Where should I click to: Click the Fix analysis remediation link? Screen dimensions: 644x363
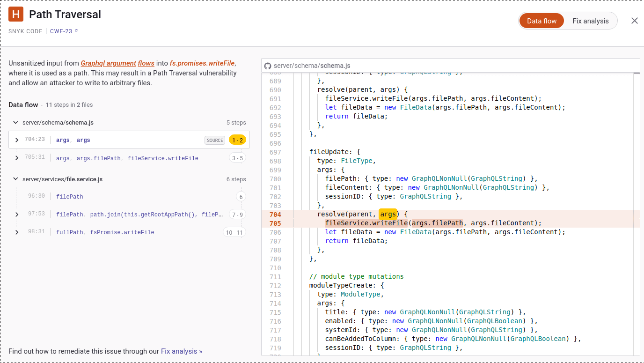(181, 351)
